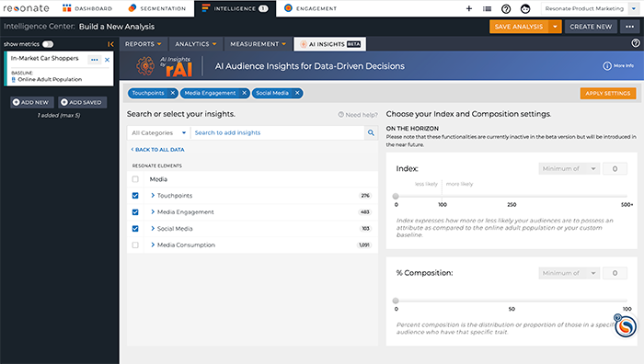The height and width of the screenshot is (364, 644).
Task: Open the Dashboard tab
Action: point(87,8)
